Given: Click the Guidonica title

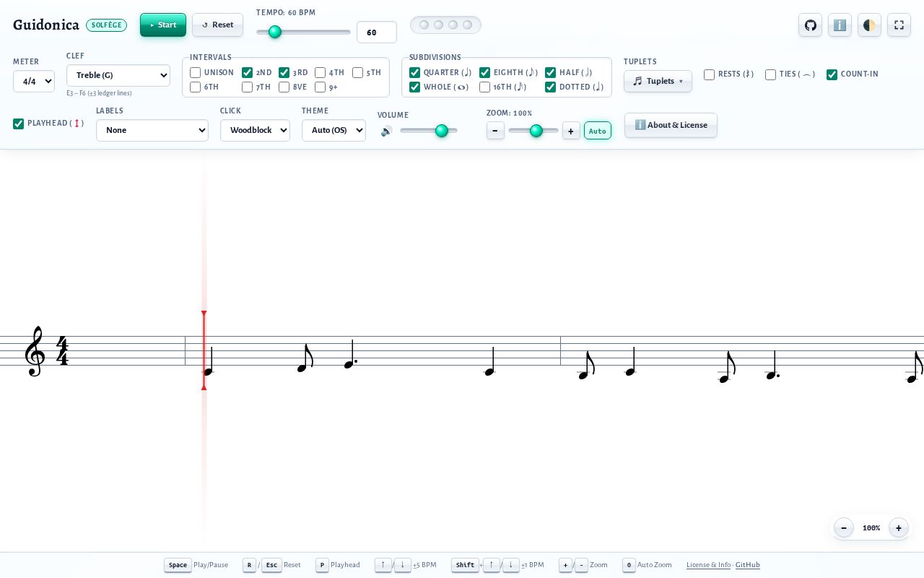Looking at the screenshot, I should click(46, 25).
